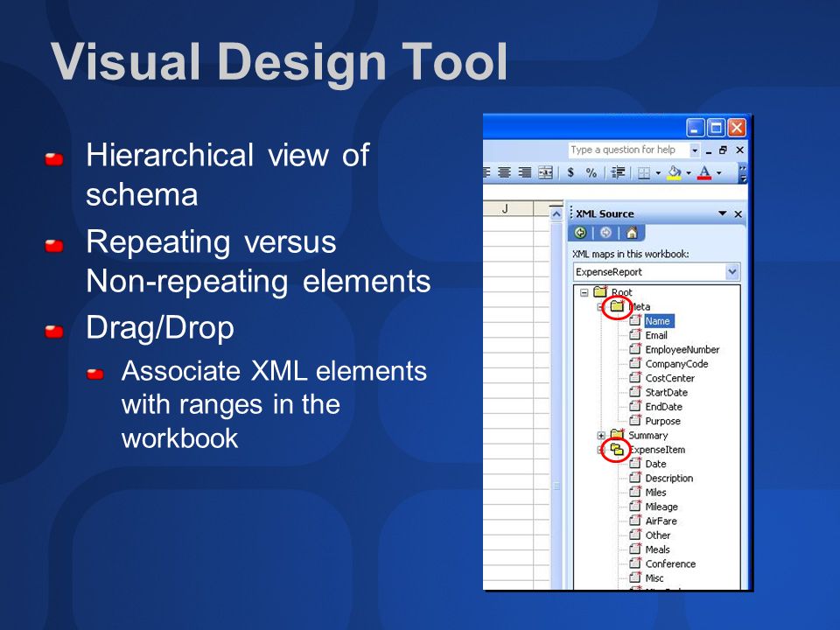This screenshot has height=630, width=840.
Task: Expand the Summary tree node
Action: click(x=601, y=436)
